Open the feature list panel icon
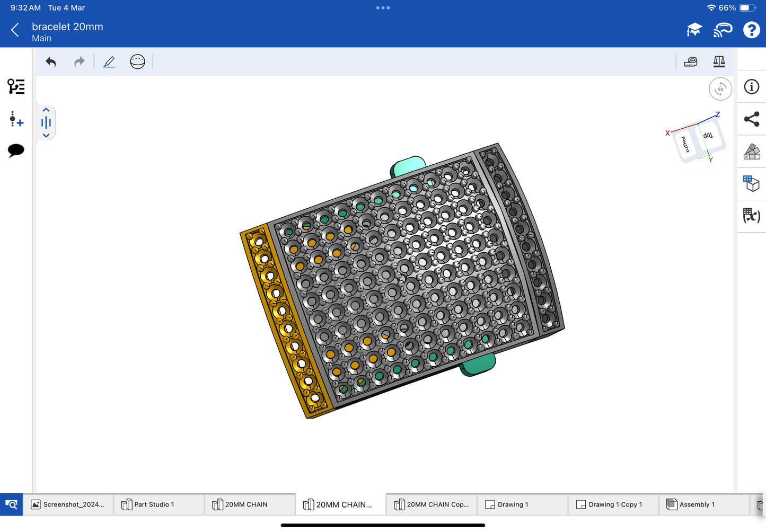The width and height of the screenshot is (766, 532). (16, 86)
